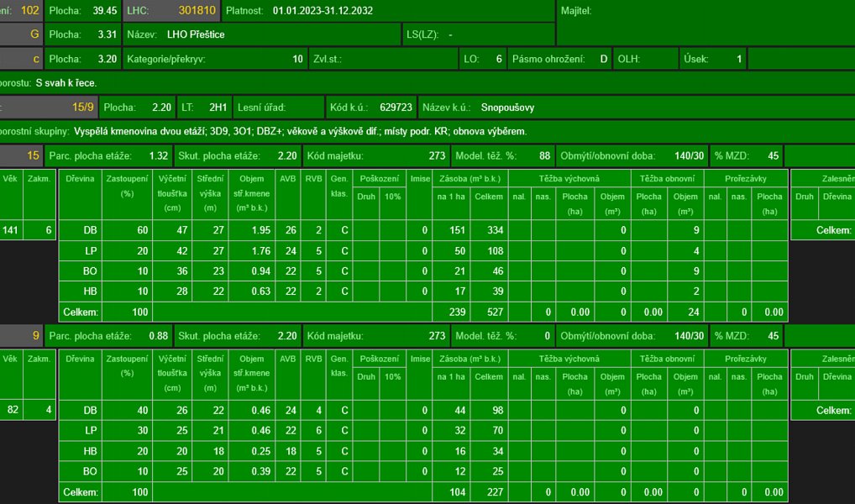Click the LHC code 301810
Image resolution: width=855 pixels, height=504 pixels.
197,10
